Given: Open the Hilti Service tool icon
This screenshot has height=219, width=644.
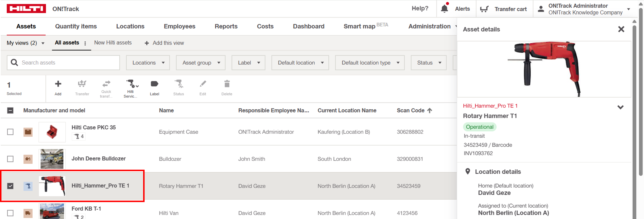Looking at the screenshot, I should (x=132, y=84).
